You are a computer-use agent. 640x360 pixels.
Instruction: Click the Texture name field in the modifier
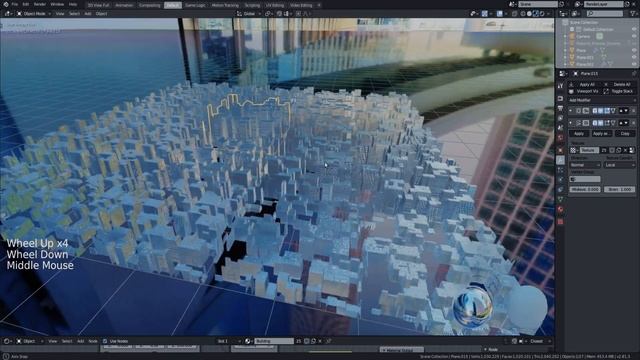coord(589,150)
